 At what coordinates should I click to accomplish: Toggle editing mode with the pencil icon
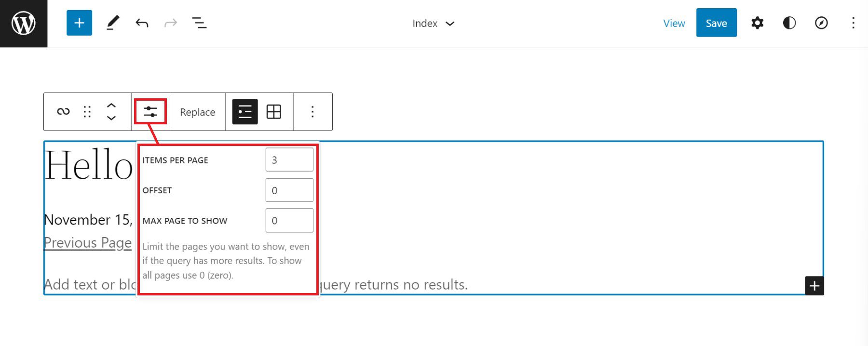(x=113, y=23)
